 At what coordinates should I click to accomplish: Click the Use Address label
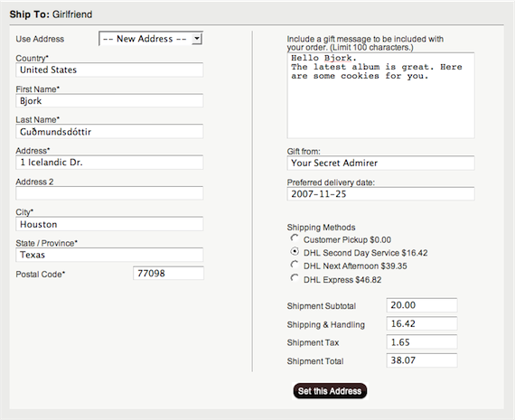coord(40,39)
